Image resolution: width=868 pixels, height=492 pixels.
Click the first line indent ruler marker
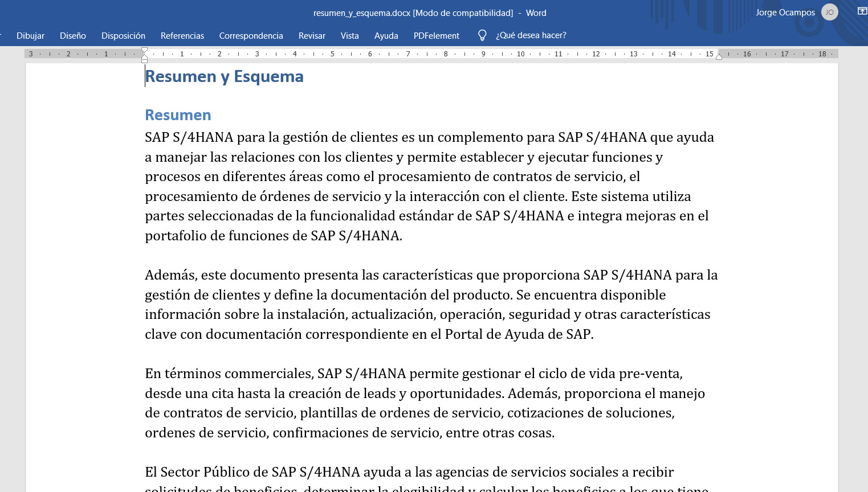click(x=144, y=50)
